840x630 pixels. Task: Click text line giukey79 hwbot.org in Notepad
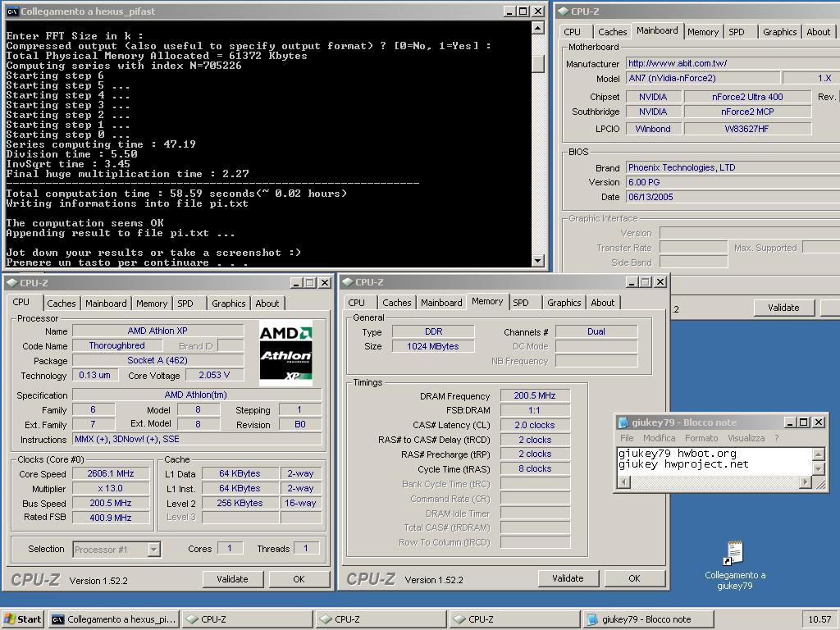pyautogui.click(x=677, y=454)
